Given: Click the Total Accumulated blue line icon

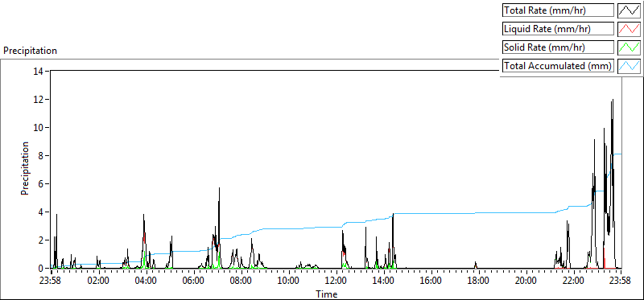Looking at the screenshot, I should [x=629, y=66].
